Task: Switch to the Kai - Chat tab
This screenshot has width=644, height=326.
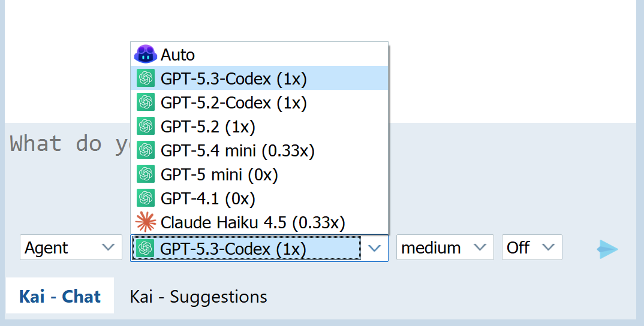Action: [x=60, y=297]
